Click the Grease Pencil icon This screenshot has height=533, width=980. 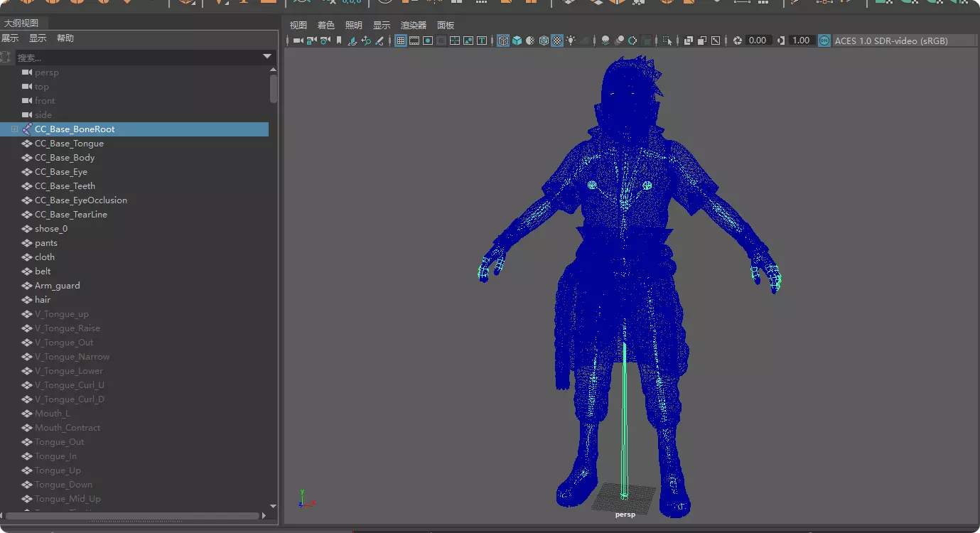click(379, 41)
